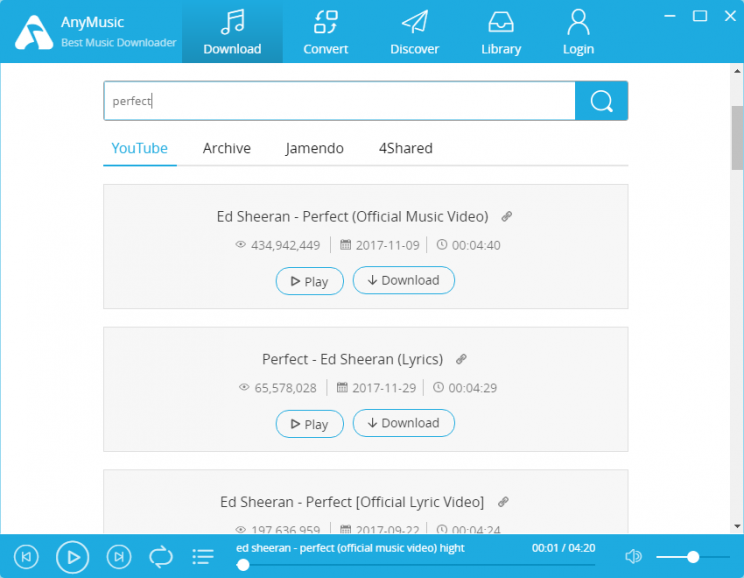The width and height of the screenshot is (744, 578).
Task: Click the duration 00:04:40
Action: coord(476,245)
